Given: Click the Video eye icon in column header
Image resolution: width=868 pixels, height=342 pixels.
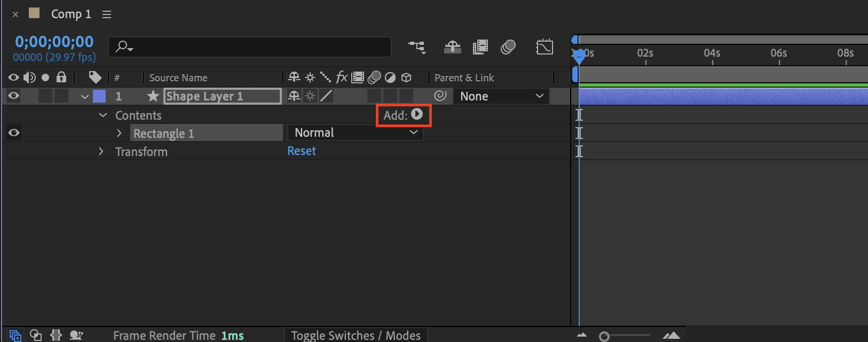Looking at the screenshot, I should 13,77.
